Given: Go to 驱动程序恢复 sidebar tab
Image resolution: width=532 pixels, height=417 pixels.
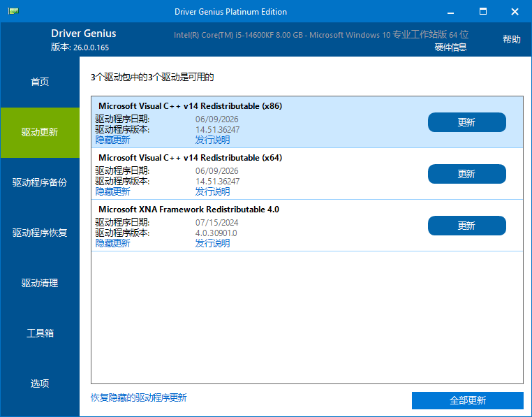Looking at the screenshot, I should pyautogui.click(x=40, y=233).
